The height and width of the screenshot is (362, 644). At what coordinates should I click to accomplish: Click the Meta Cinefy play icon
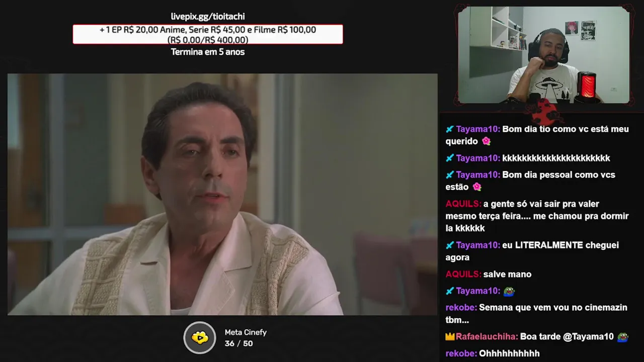tap(200, 338)
